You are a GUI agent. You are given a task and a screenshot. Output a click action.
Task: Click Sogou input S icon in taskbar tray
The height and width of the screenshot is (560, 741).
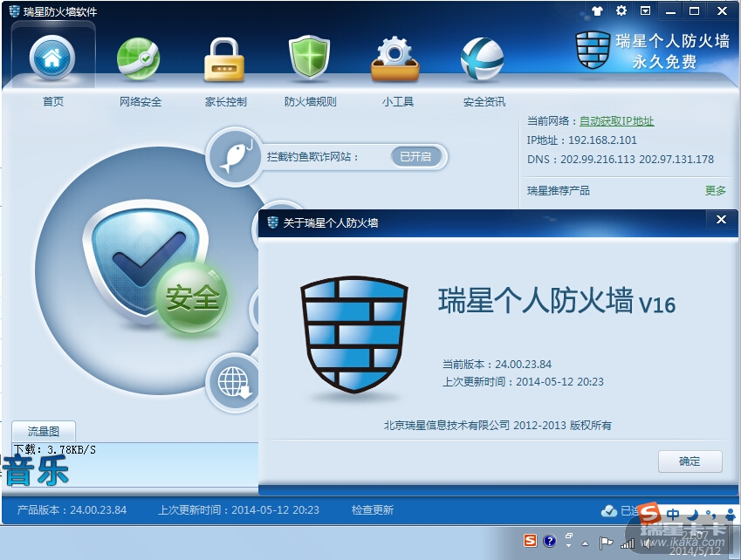tap(531, 541)
